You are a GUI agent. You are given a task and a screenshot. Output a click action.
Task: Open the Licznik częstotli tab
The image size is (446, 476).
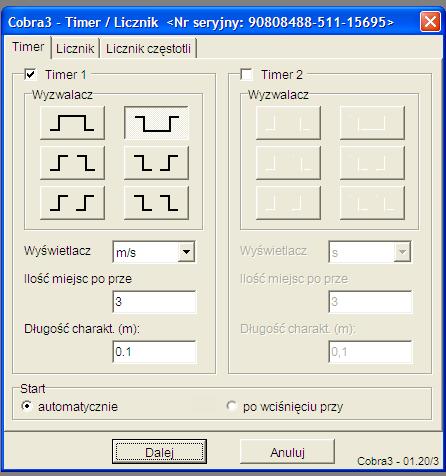(x=148, y=49)
